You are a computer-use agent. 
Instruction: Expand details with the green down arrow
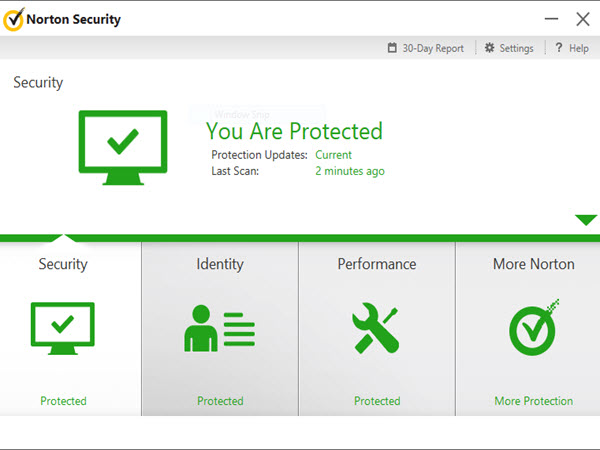point(586,220)
